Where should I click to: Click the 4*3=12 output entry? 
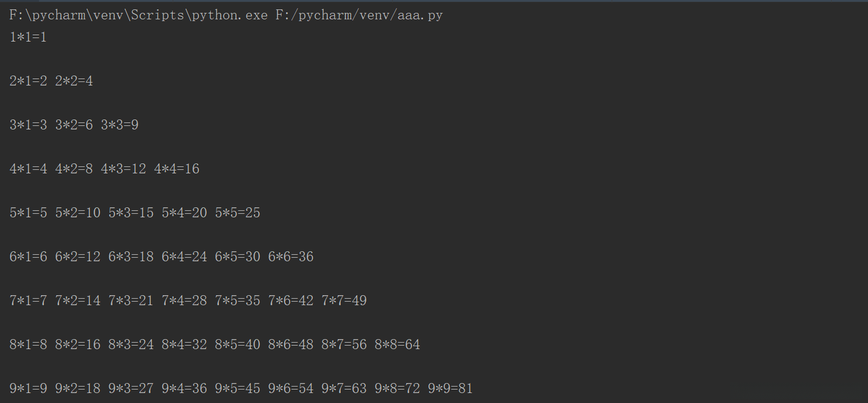click(123, 169)
